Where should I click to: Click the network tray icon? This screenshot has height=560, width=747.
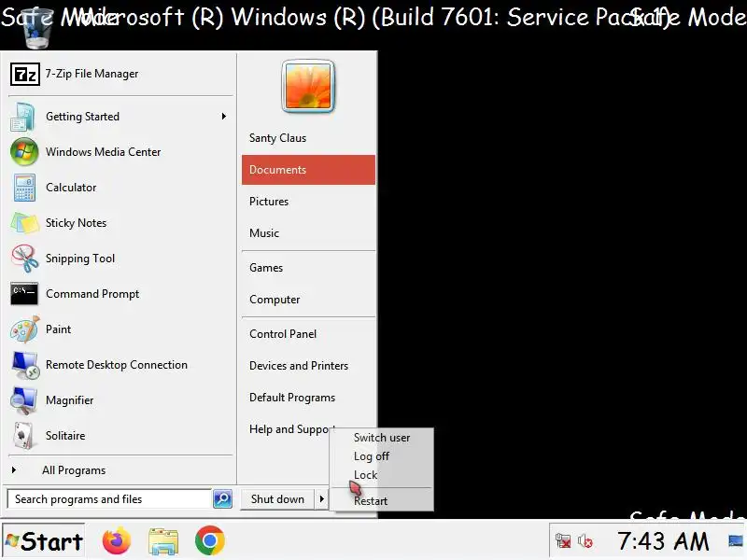pyautogui.click(x=563, y=541)
